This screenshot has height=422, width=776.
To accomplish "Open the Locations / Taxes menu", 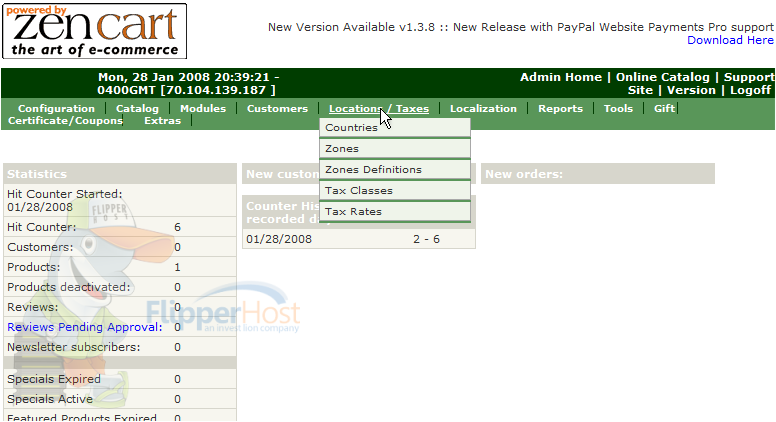I will [379, 108].
